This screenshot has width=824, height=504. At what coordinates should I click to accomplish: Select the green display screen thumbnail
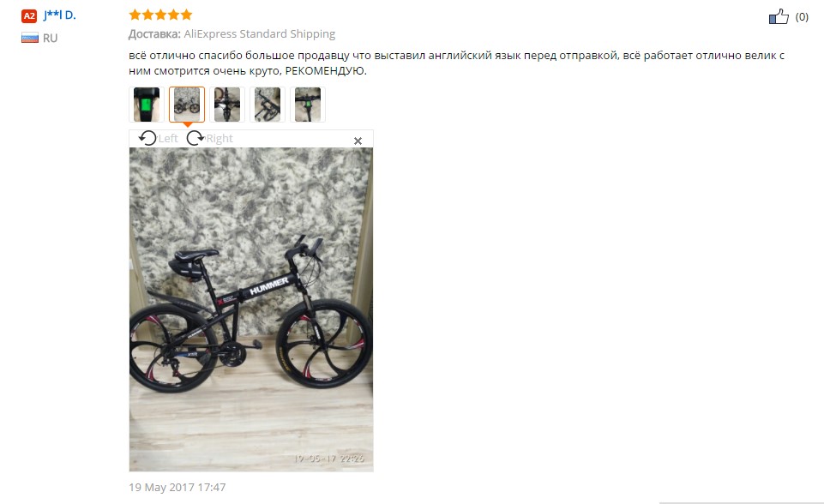[147, 105]
